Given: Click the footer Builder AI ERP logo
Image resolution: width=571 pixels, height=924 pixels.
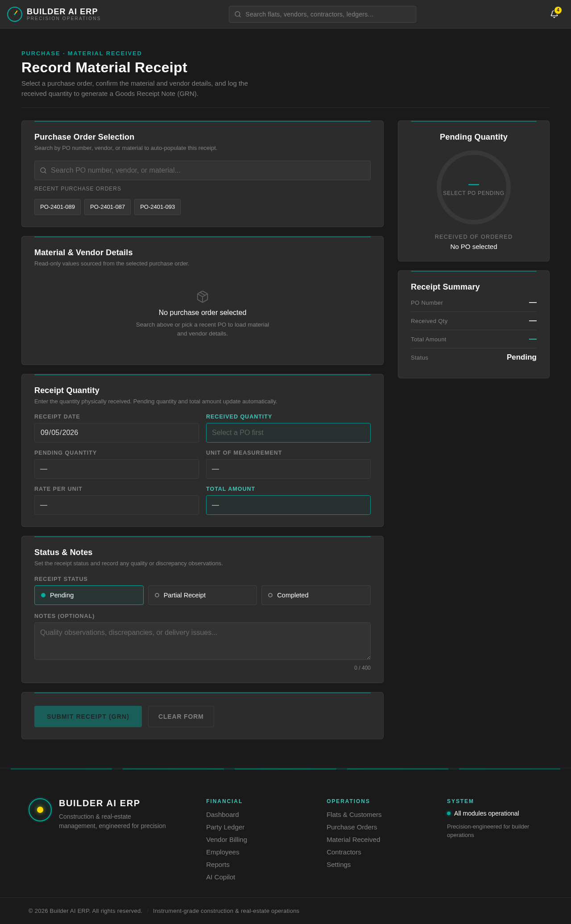Looking at the screenshot, I should click(40, 810).
